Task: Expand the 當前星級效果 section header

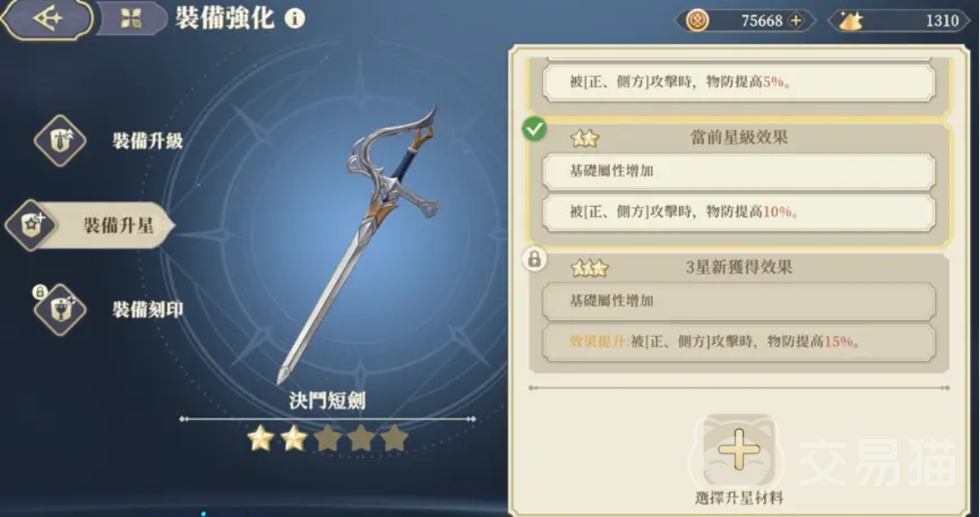Action: point(740,137)
